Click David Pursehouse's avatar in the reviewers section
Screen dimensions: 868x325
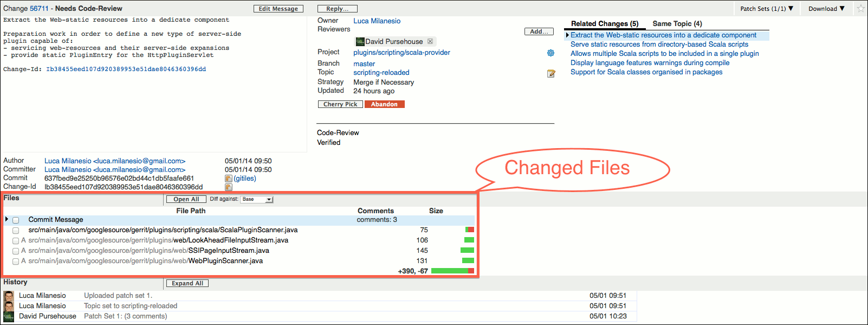[x=360, y=42]
